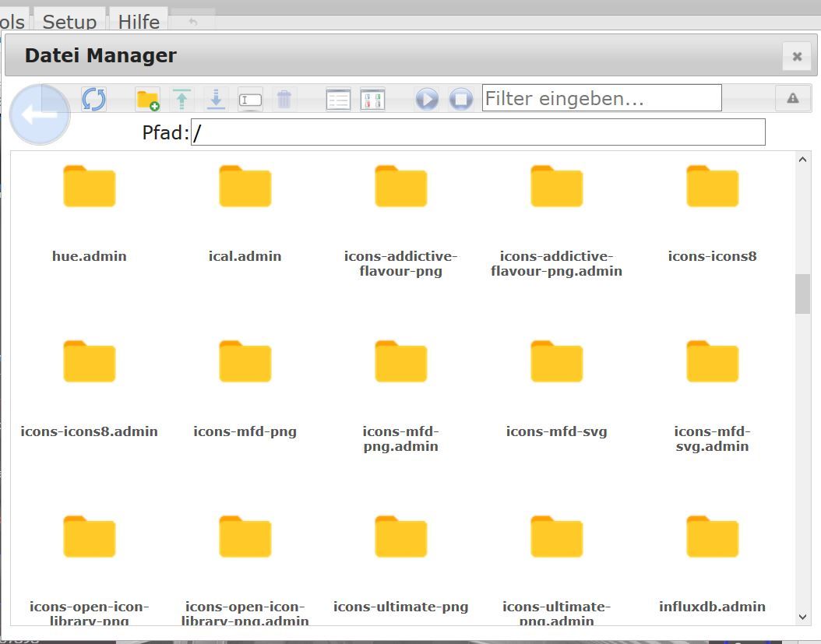This screenshot has height=644, width=821.
Task: Switch to list view
Action: pos(338,100)
